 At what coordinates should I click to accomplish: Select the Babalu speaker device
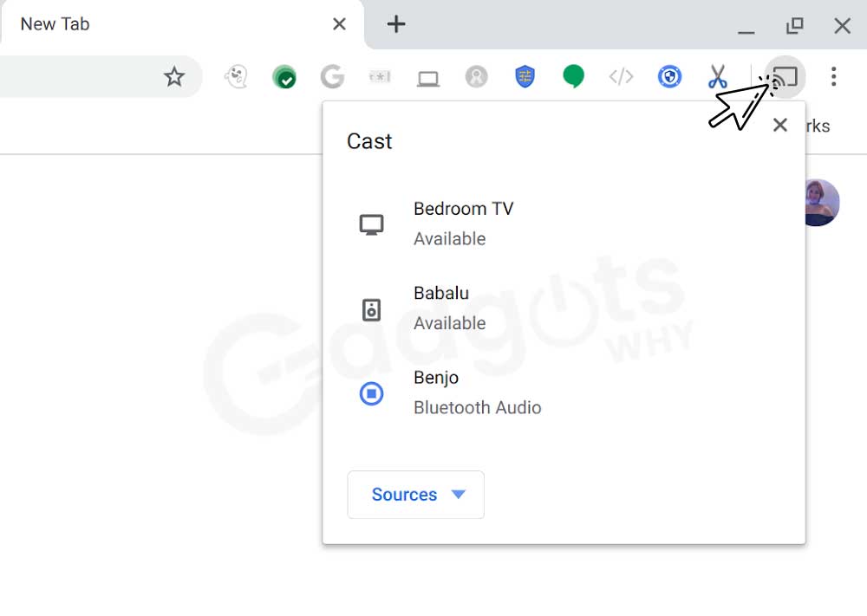(x=449, y=308)
